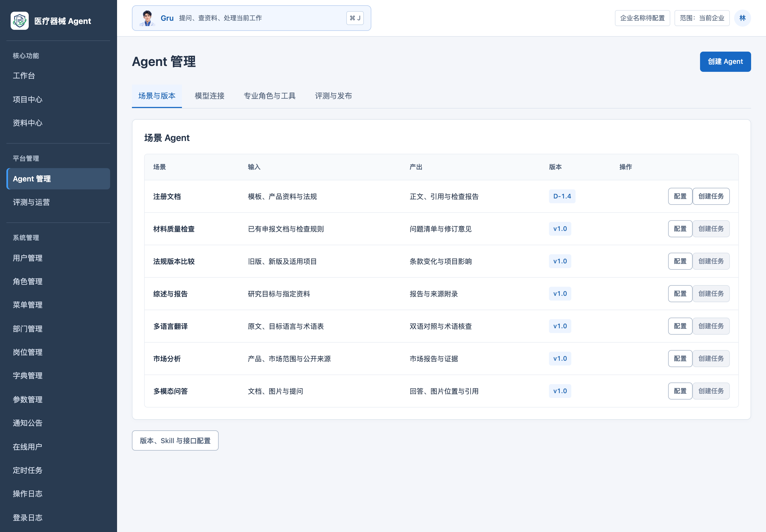
Task: Open 资料中心 in the sidebar
Action: [x=58, y=123]
